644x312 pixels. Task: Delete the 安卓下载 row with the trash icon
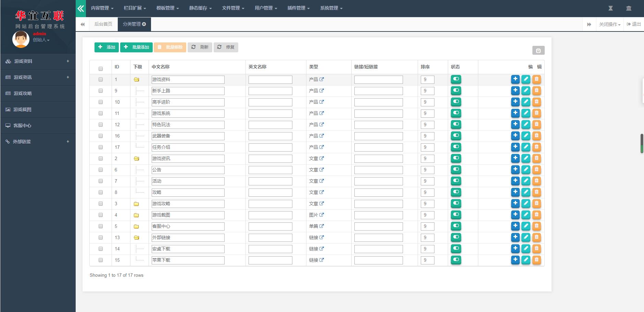click(x=536, y=249)
